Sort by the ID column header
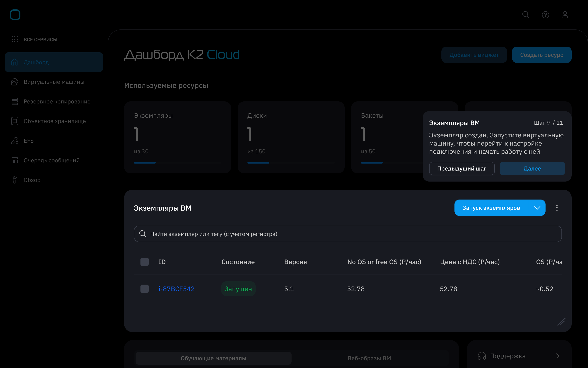Viewport: 588px width, 368px height. (x=162, y=262)
